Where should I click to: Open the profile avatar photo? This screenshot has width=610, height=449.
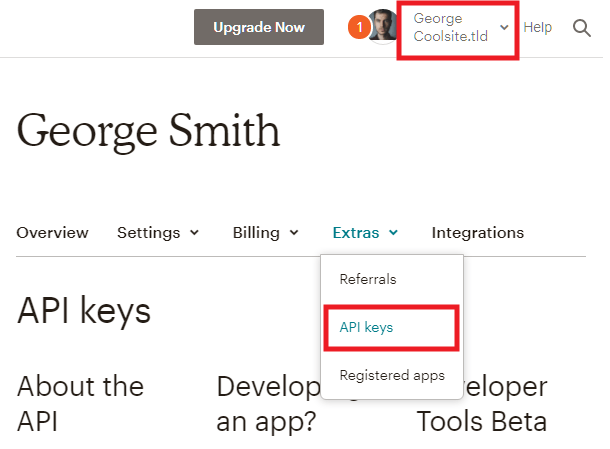click(x=383, y=27)
